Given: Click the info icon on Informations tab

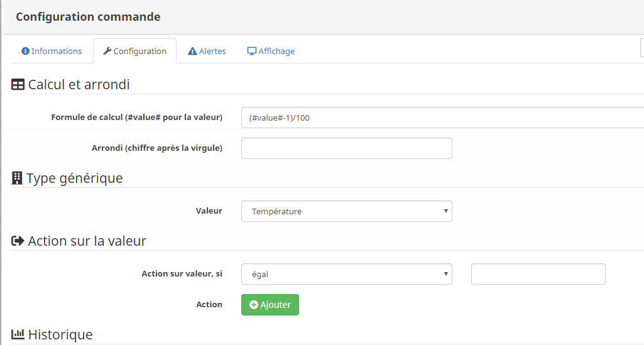Looking at the screenshot, I should 26,52.
